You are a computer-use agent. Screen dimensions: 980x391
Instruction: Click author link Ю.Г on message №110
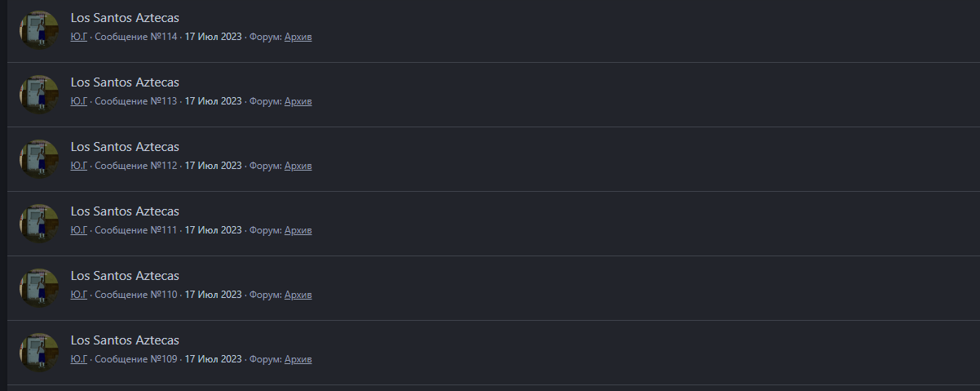[x=78, y=295]
